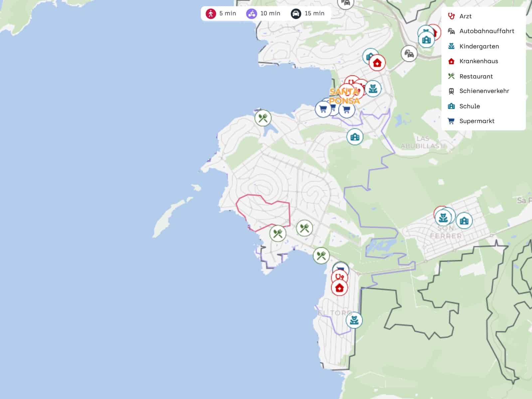Click the southernmost restaurant marker on the coast

click(321, 256)
